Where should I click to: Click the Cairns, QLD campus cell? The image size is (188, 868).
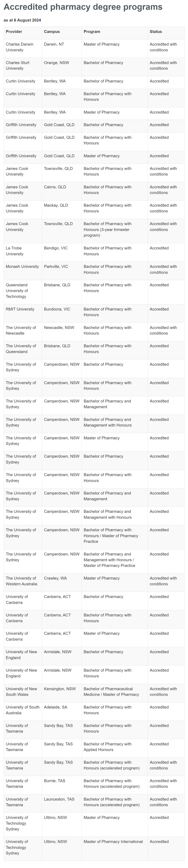tap(55, 187)
